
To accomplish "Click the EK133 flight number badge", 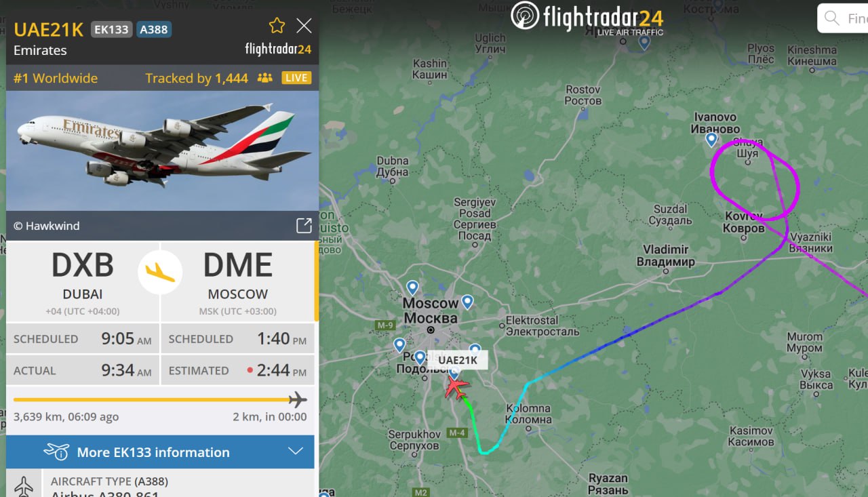I will pyautogui.click(x=112, y=29).
